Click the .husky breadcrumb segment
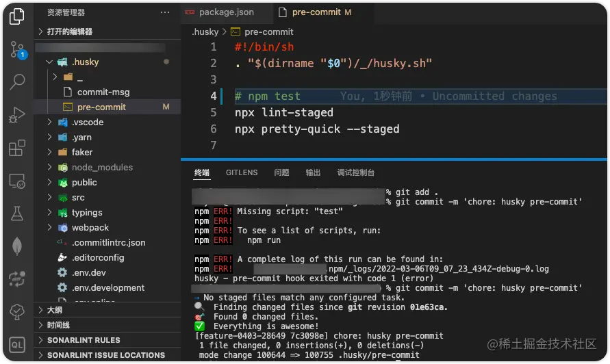Screen dimensions: 610x364 [x=205, y=32]
